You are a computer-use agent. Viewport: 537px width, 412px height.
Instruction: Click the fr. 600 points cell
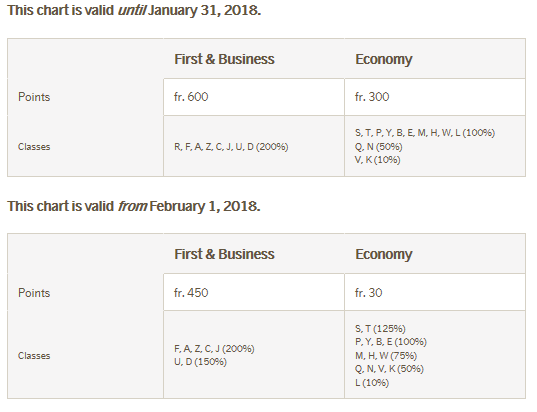click(254, 97)
